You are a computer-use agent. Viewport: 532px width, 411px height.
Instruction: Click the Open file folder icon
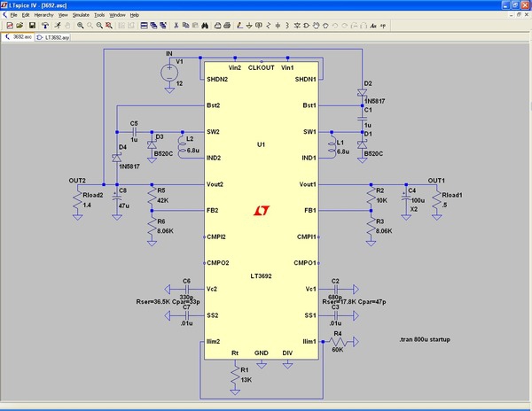click(x=19, y=26)
